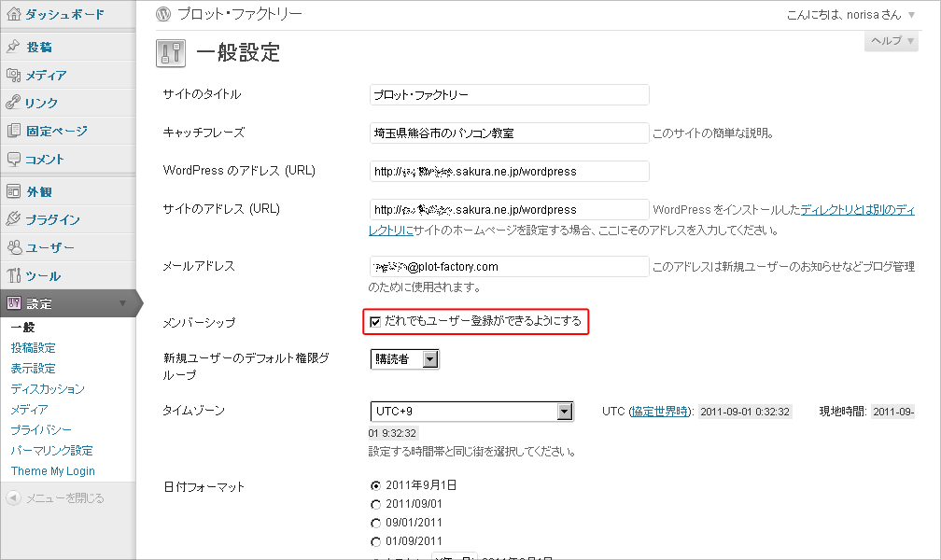Open ダッシュボード menu

64,14
